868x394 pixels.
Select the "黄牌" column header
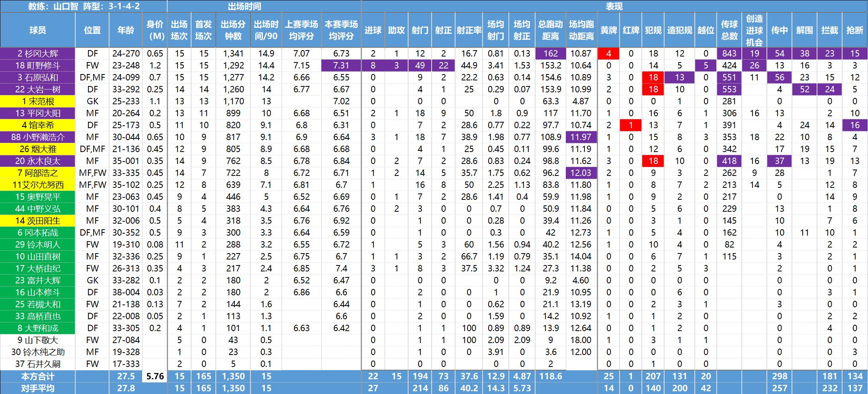(609, 30)
